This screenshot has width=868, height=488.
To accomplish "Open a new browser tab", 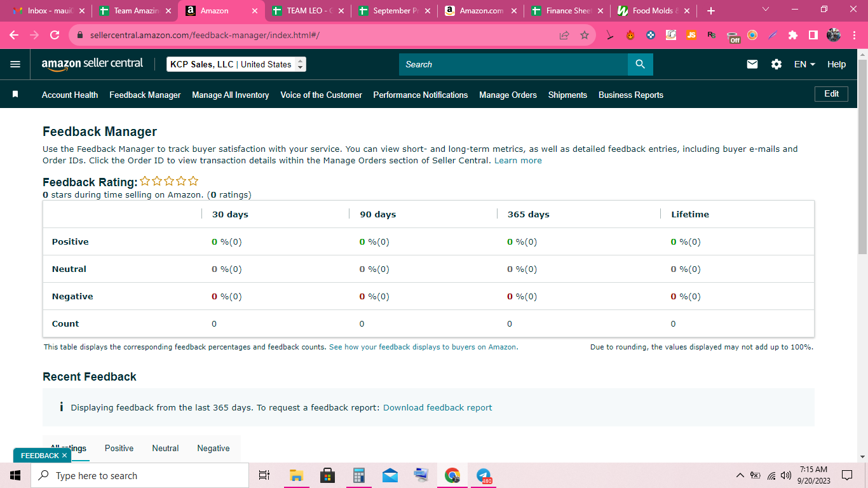I will [711, 11].
